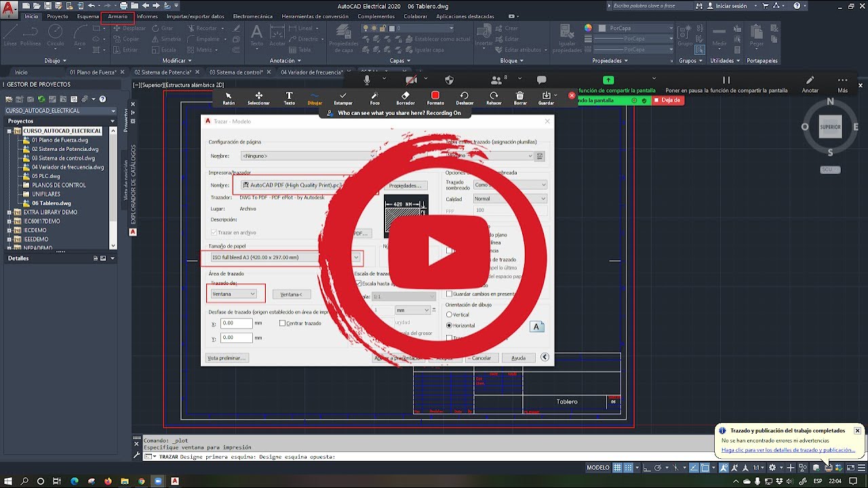Toggle grid display in status bar
868x488 pixels.
click(x=618, y=468)
